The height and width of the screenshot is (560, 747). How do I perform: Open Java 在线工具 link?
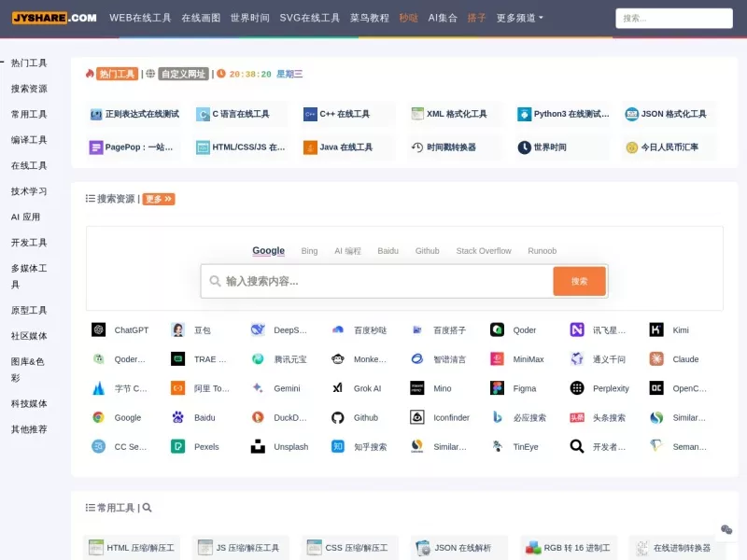(346, 147)
